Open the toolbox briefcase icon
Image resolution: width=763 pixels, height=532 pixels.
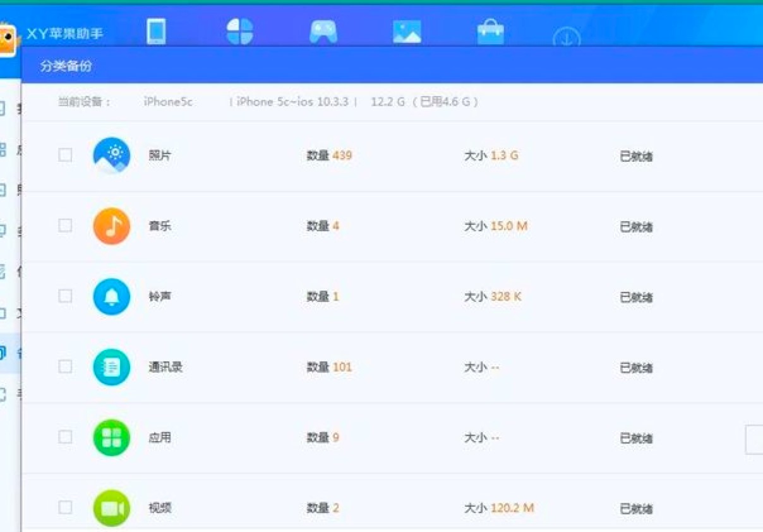coord(490,32)
